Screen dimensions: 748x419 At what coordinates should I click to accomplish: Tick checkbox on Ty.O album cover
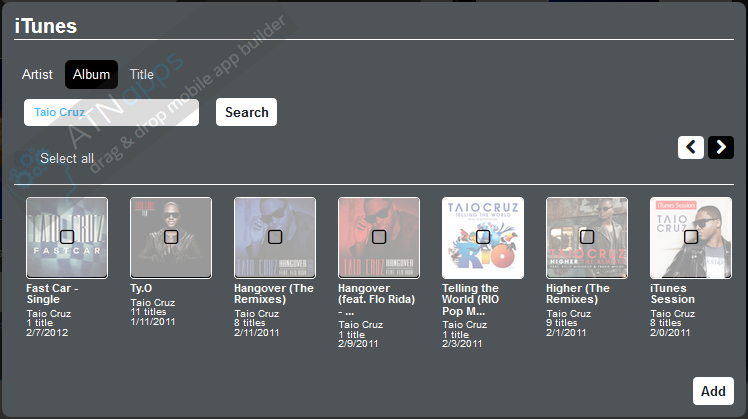[x=171, y=237]
